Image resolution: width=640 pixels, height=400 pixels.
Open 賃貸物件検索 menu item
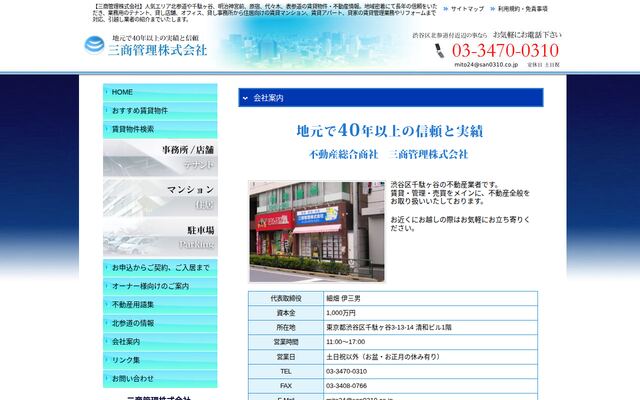pos(160,129)
